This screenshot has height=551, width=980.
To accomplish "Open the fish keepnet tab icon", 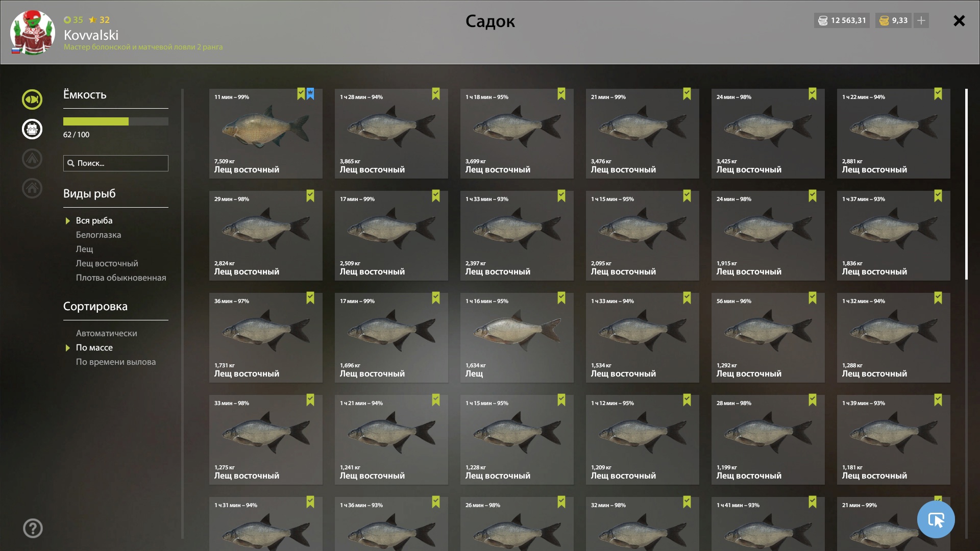I will point(32,99).
